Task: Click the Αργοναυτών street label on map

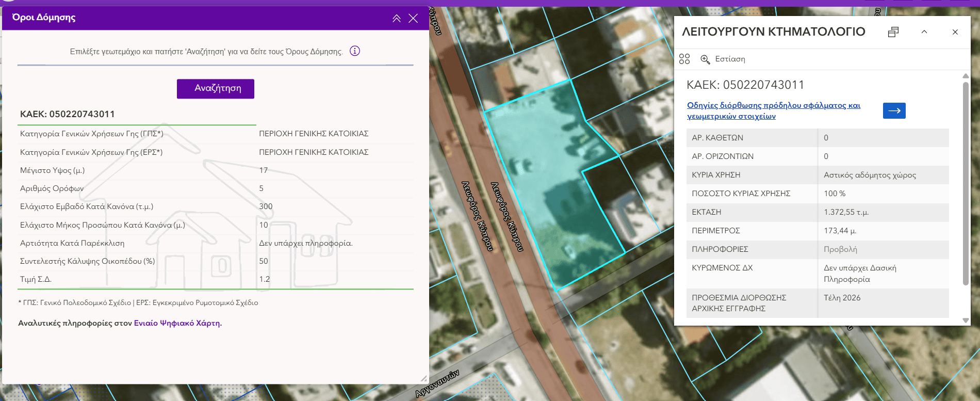Action: pyautogui.click(x=437, y=384)
